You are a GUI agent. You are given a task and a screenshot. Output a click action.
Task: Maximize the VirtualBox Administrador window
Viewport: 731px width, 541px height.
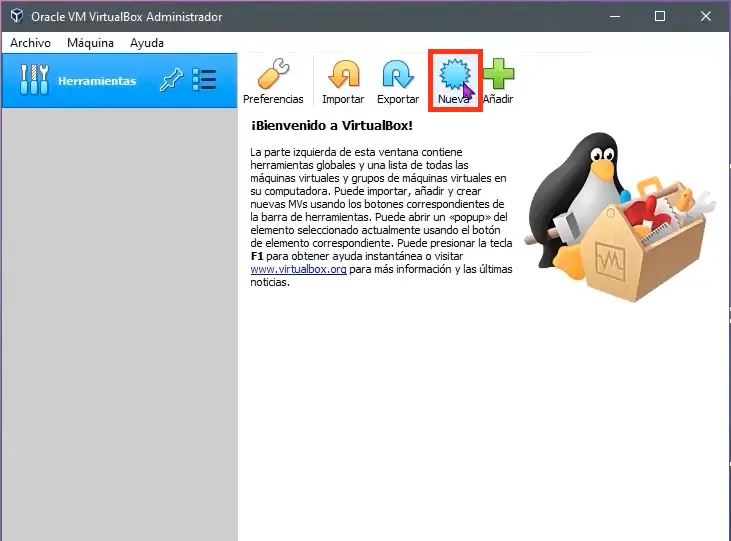point(660,16)
